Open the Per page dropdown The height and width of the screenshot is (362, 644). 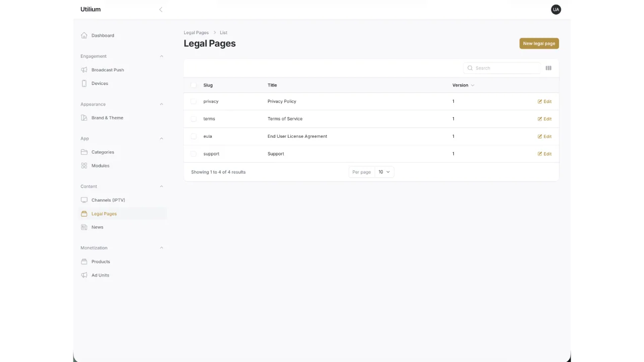tap(384, 172)
